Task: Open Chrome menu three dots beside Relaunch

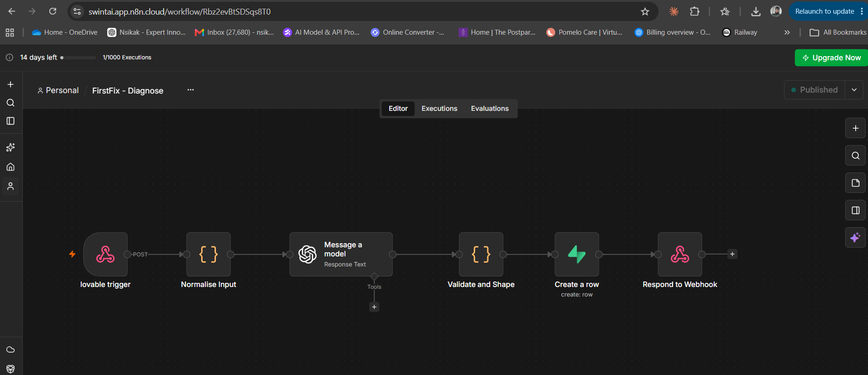Action: (862, 11)
